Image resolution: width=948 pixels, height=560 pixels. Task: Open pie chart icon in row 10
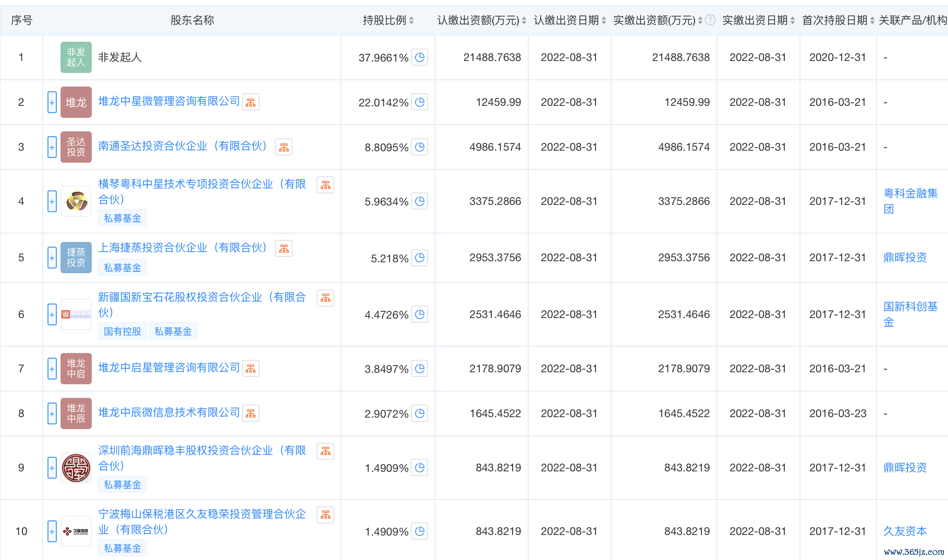pos(420,531)
